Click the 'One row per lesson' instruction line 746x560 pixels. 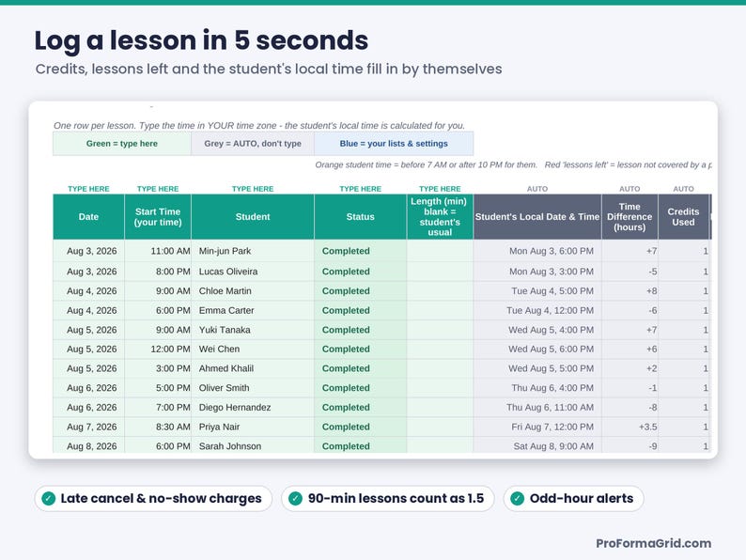(x=258, y=126)
